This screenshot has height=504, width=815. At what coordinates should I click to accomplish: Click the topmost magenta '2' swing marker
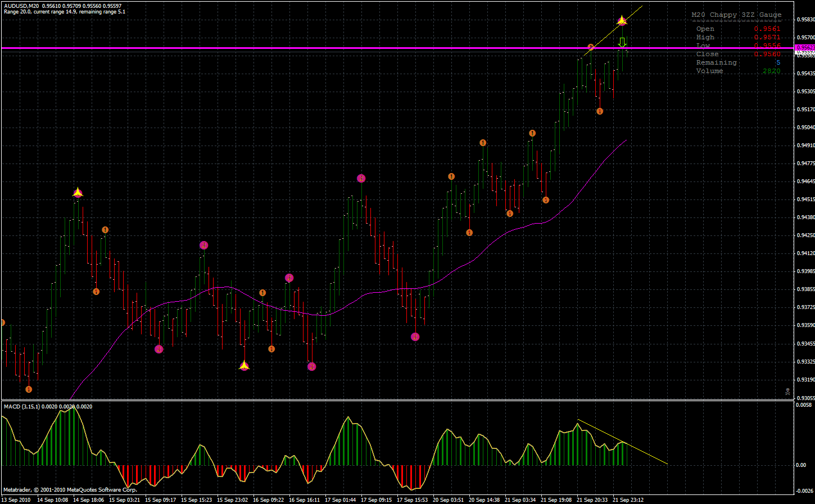coord(361,178)
